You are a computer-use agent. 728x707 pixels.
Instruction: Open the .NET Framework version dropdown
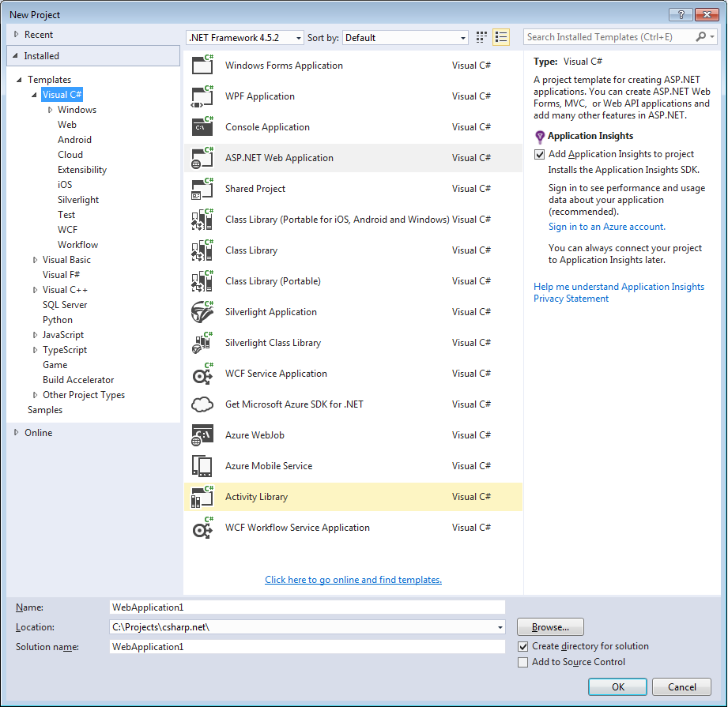(245, 38)
